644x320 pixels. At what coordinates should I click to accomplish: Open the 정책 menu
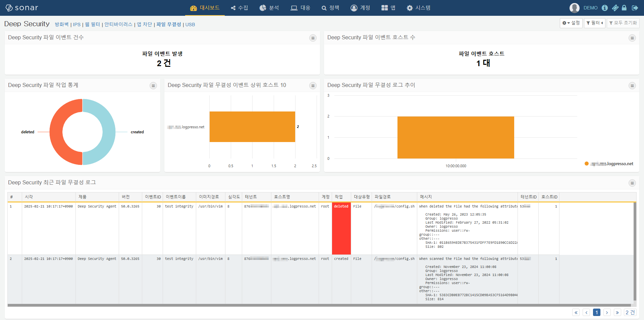(330, 8)
